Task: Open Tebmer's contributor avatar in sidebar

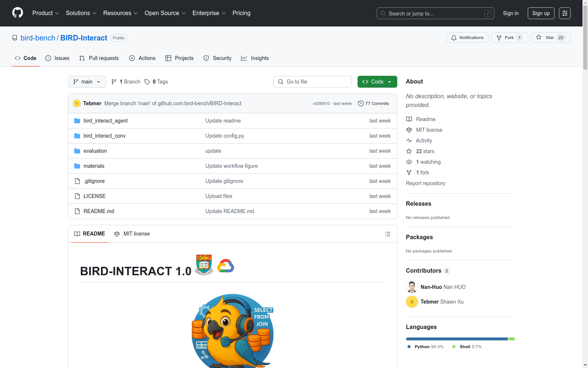Action: coord(412,302)
